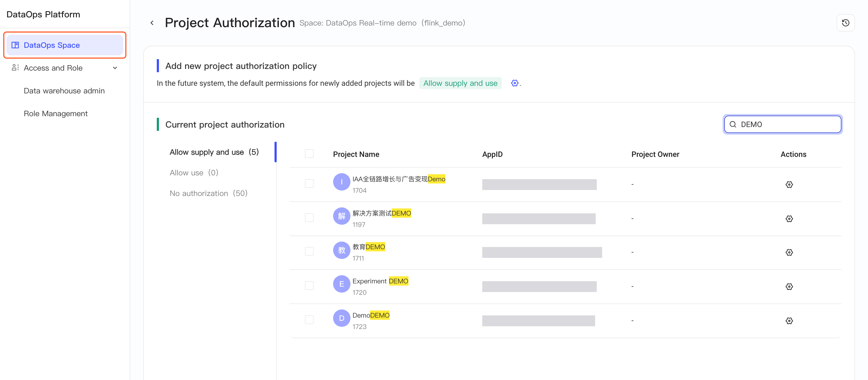Open DataOps Space menu item
Screen dimensions: 868x380
(65, 45)
